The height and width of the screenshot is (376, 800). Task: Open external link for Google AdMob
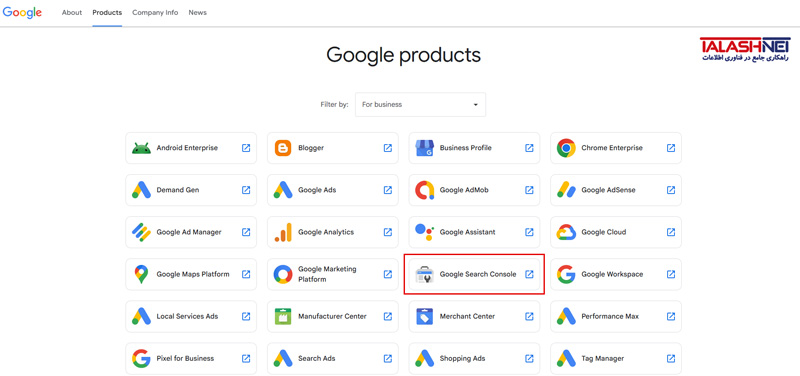click(x=529, y=190)
